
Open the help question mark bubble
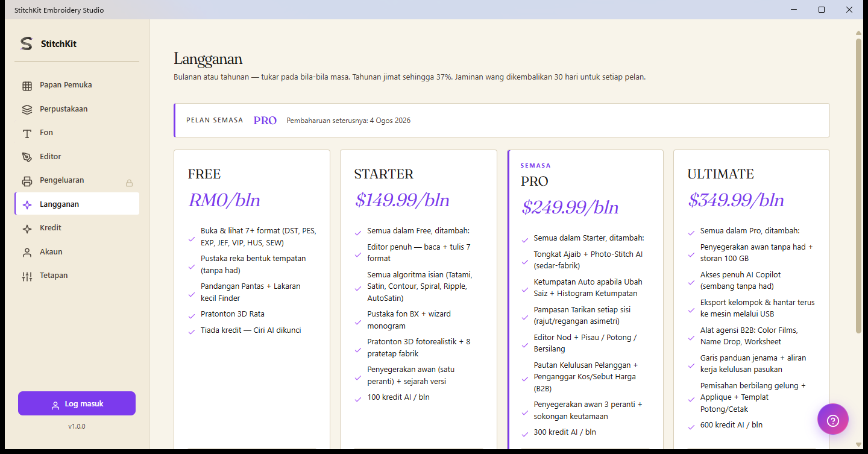coord(833,419)
